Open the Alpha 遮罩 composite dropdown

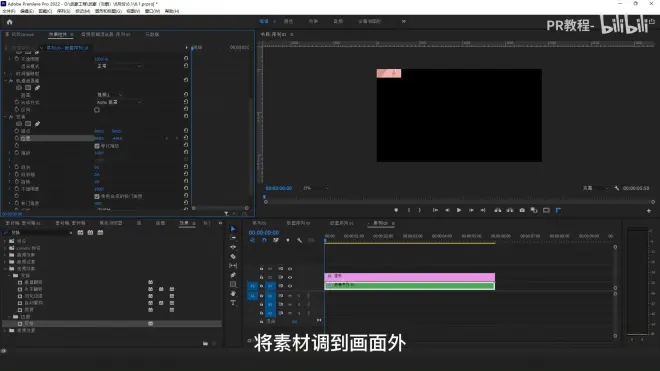(x=119, y=102)
